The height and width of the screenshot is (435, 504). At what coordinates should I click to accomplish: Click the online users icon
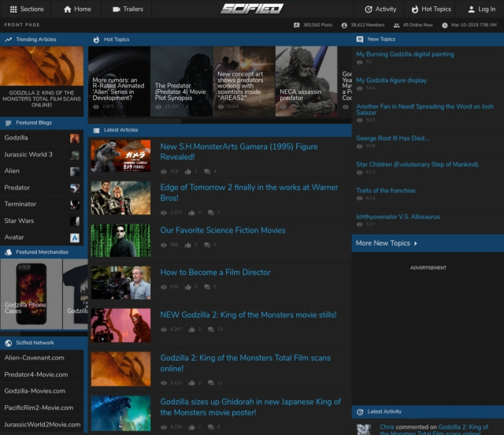point(397,25)
